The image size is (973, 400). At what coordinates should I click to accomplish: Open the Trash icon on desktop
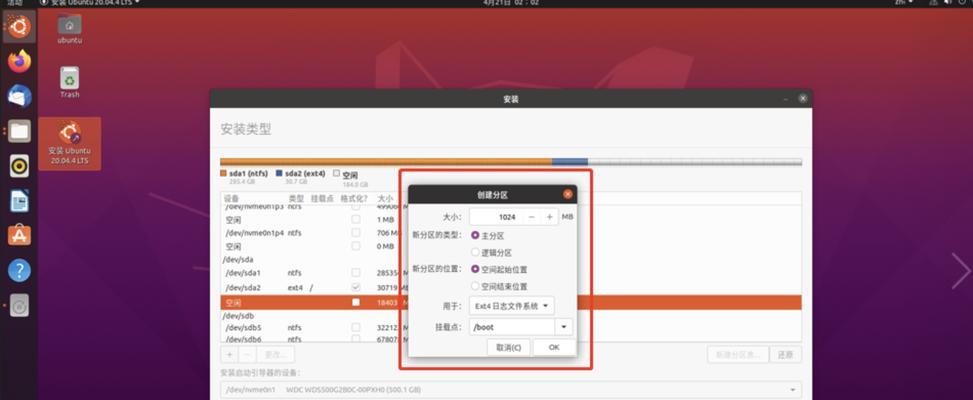pos(70,82)
